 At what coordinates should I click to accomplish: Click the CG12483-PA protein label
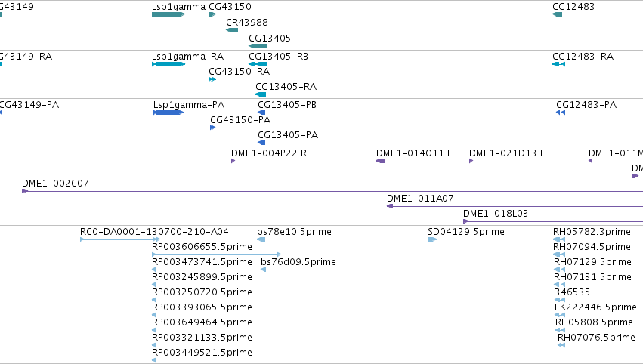[x=586, y=104]
